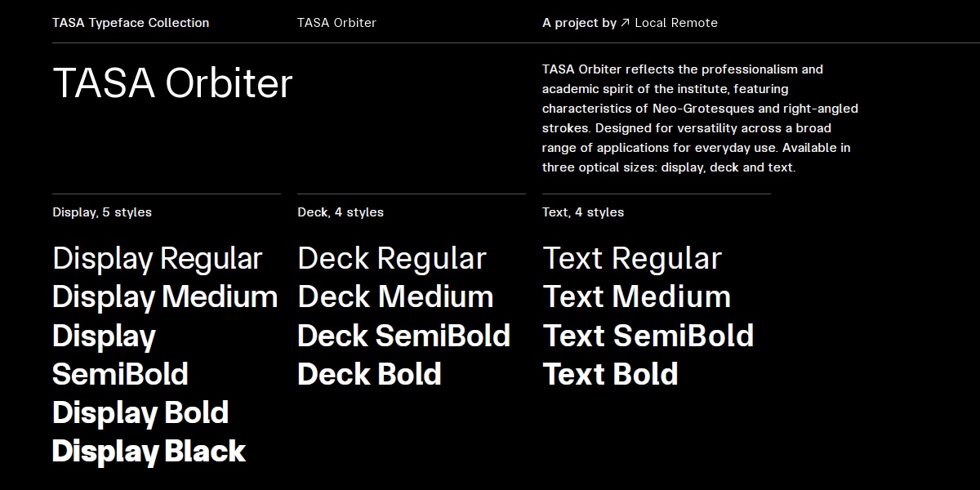The image size is (980, 490).
Task: Select the Deck Medium style
Action: (x=394, y=297)
